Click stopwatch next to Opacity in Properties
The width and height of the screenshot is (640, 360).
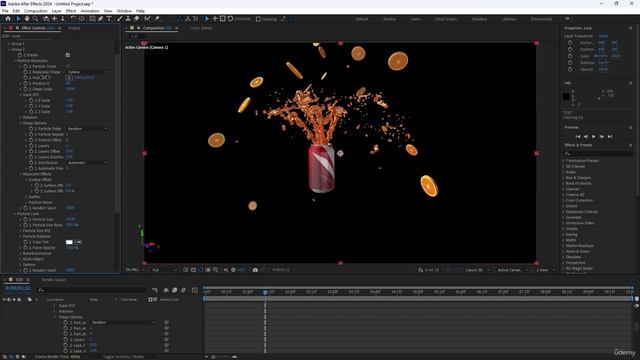(570, 69)
